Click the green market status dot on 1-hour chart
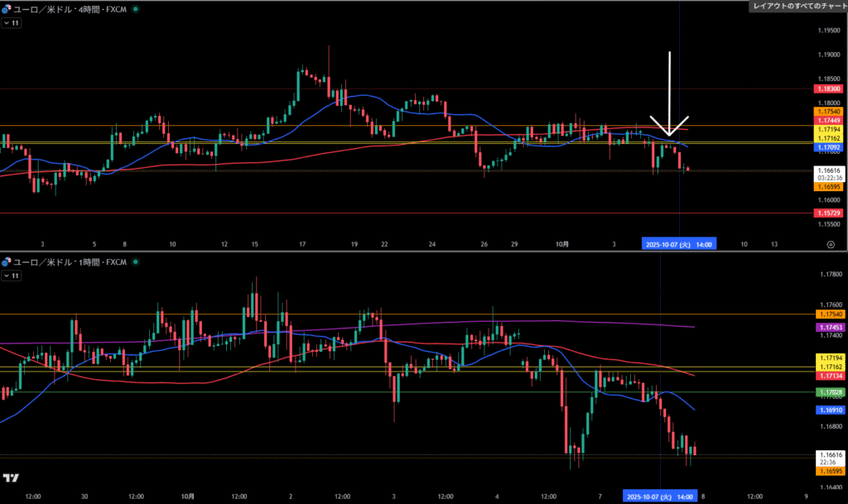Viewport: 848px width, 504px height. point(135,262)
